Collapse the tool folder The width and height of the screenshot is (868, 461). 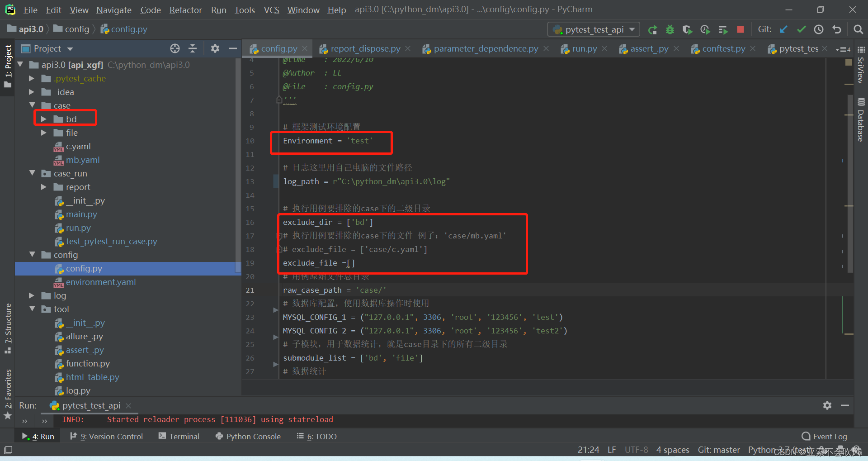pos(32,309)
